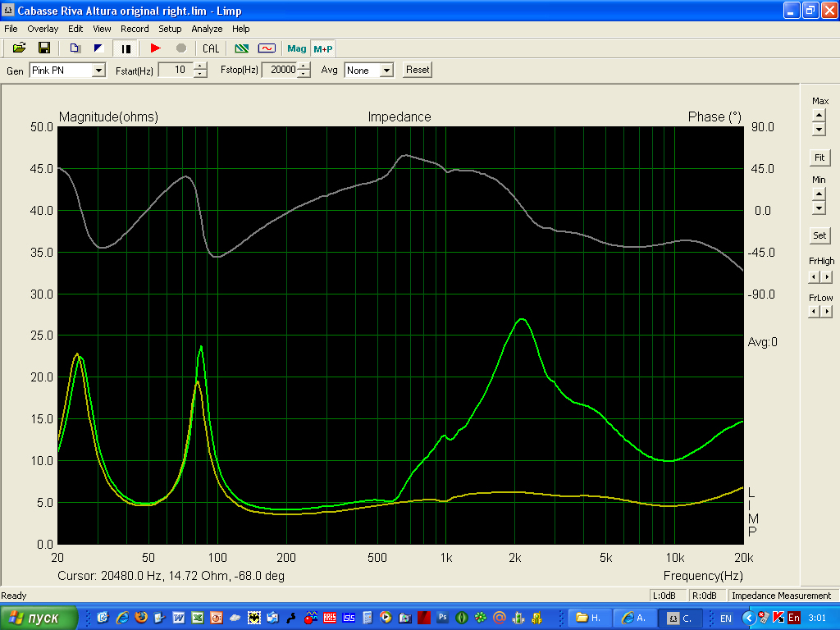Screen dimensions: 840x630
Task: Open the Analyze menu
Action: point(207,29)
